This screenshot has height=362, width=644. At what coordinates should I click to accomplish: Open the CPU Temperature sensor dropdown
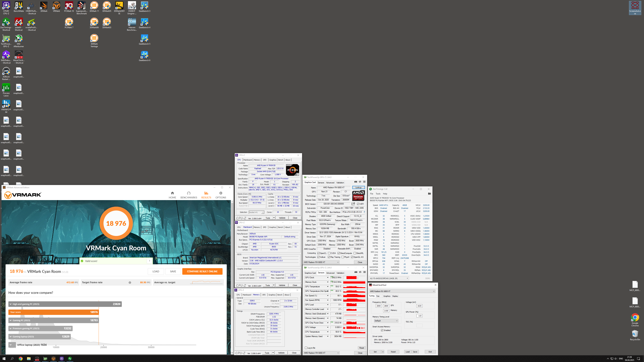click(x=328, y=332)
